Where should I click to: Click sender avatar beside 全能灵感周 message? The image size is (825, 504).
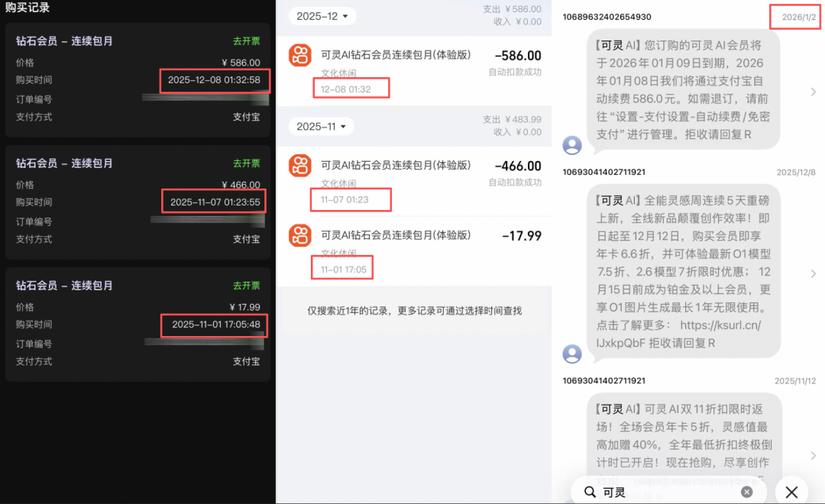click(572, 354)
